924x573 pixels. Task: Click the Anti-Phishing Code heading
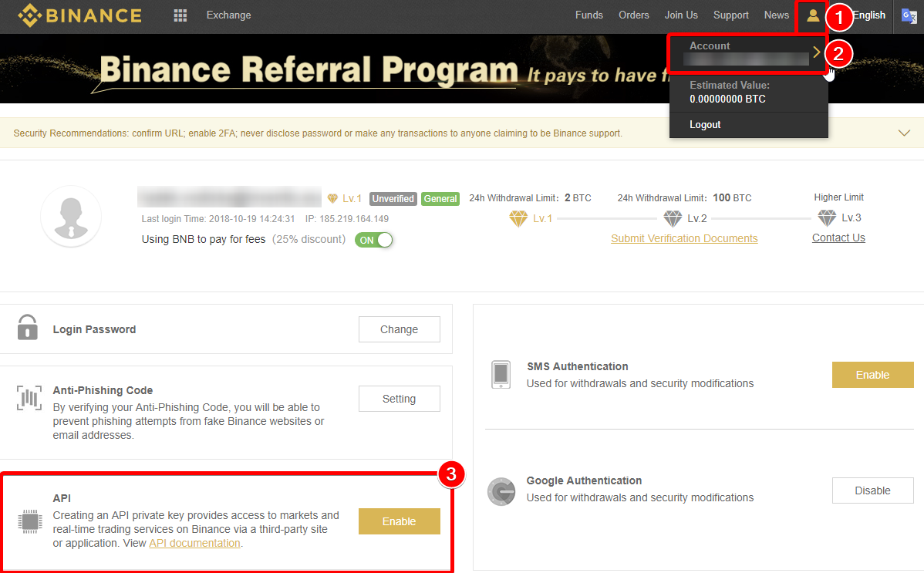103,390
